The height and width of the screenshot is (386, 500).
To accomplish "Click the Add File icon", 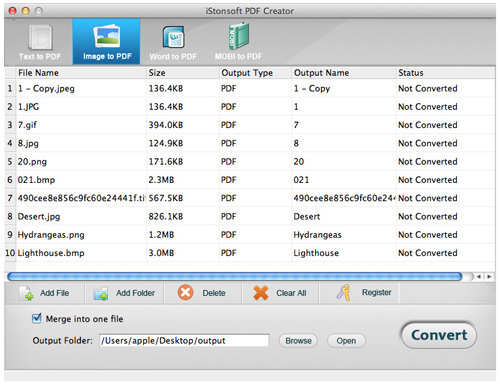I will tap(27, 293).
